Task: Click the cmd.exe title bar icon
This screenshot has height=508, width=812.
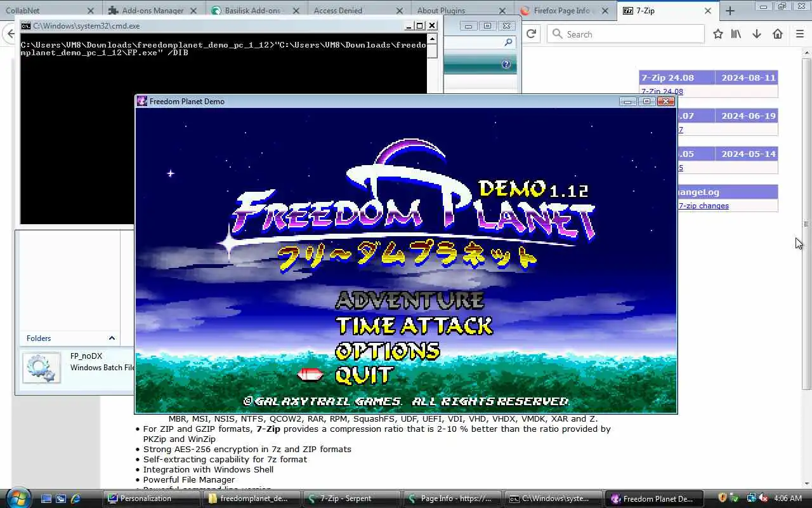Action: 25,26
